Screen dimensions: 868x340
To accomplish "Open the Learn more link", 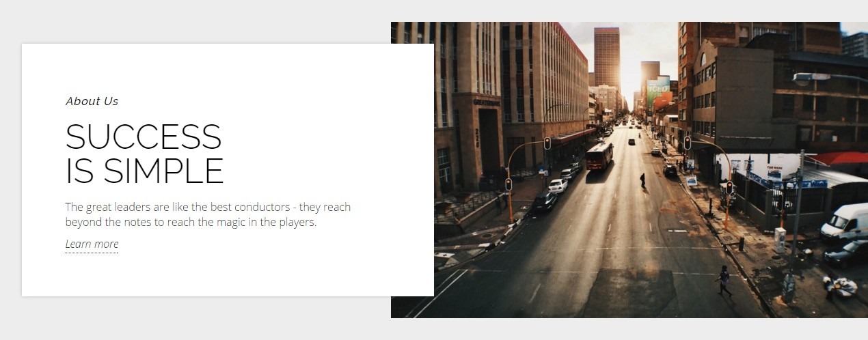I will 92,244.
